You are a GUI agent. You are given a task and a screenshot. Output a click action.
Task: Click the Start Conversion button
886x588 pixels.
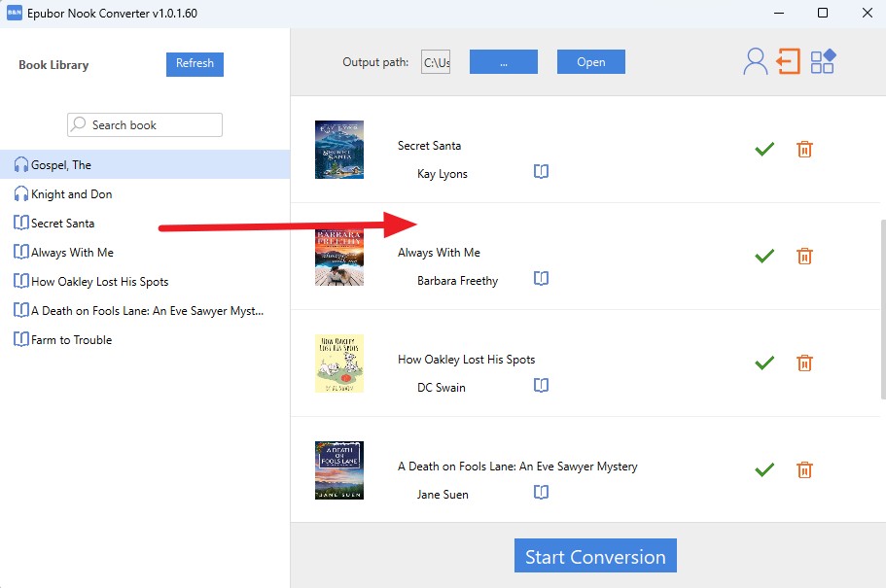click(x=595, y=556)
